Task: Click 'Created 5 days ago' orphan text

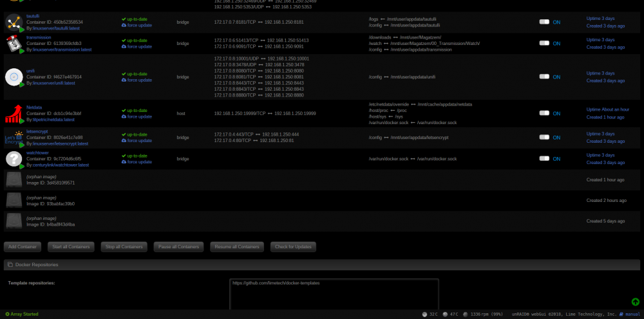Action: (x=605, y=221)
